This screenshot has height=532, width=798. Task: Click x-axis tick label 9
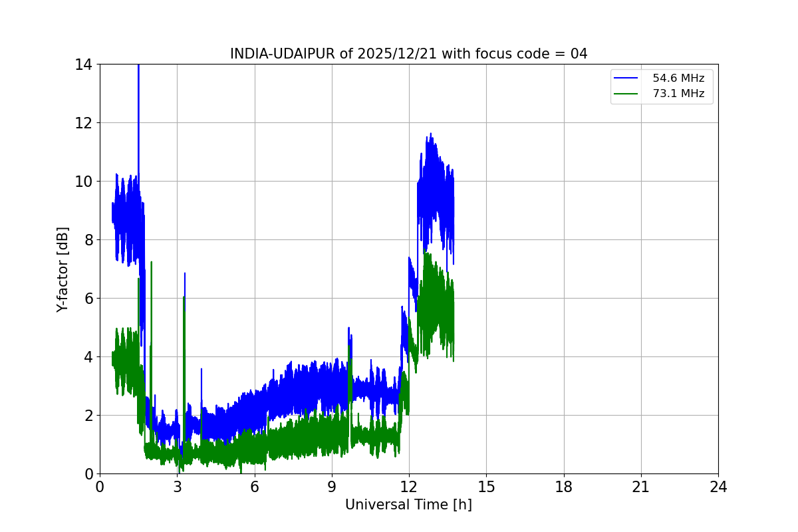pos(332,487)
